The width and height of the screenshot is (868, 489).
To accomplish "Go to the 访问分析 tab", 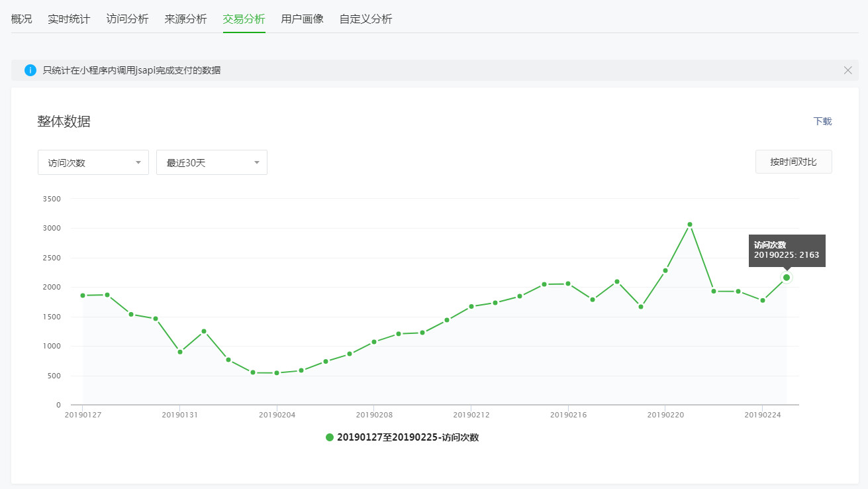I will point(127,19).
